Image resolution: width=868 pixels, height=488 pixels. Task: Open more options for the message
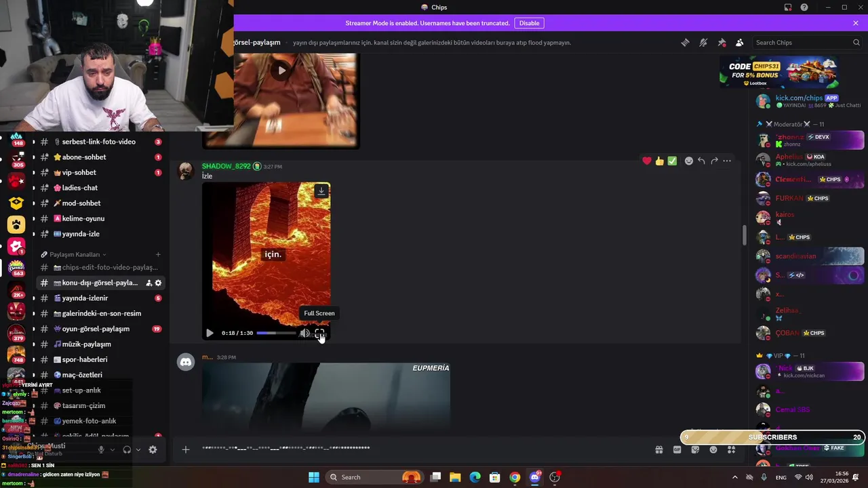coord(727,161)
